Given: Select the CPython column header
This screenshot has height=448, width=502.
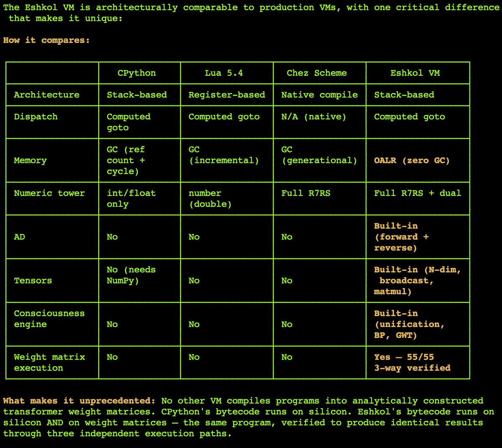Looking at the screenshot, I should coord(137,73).
